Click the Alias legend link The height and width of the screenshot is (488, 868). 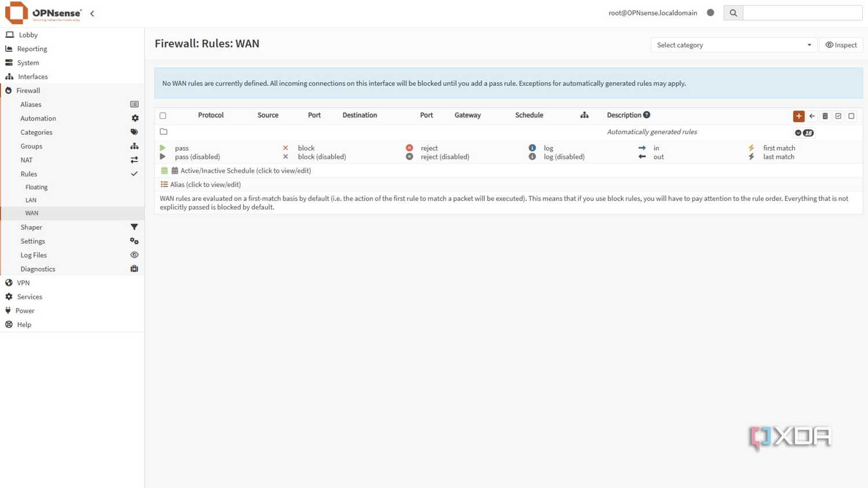point(205,185)
